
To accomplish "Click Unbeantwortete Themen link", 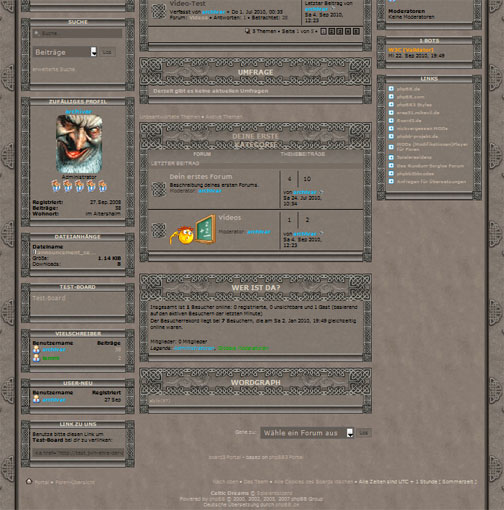I will pos(170,117).
